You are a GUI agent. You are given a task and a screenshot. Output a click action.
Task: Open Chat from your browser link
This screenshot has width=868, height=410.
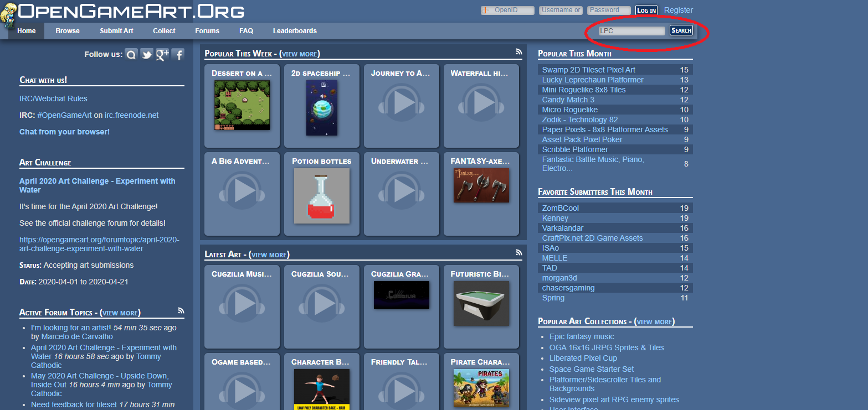[x=64, y=132]
